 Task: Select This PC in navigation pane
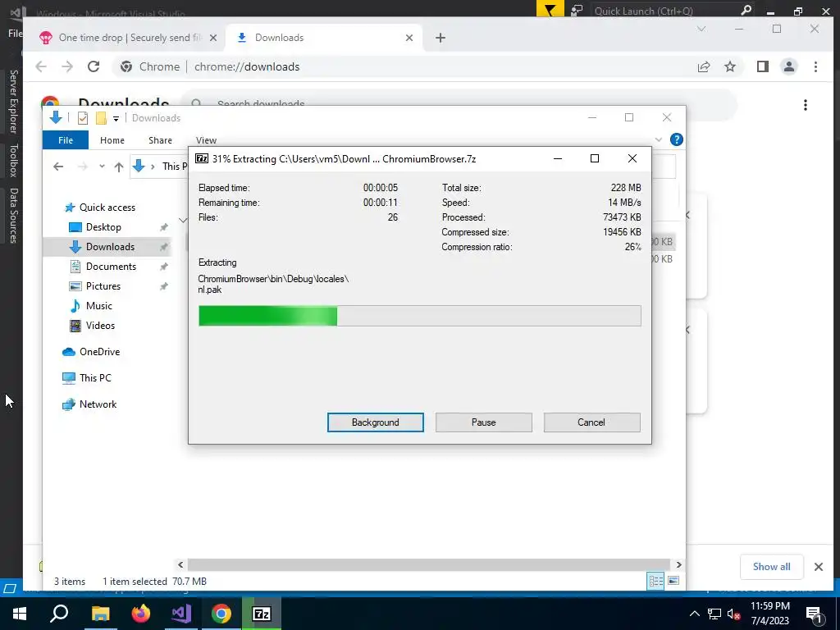[95, 377]
